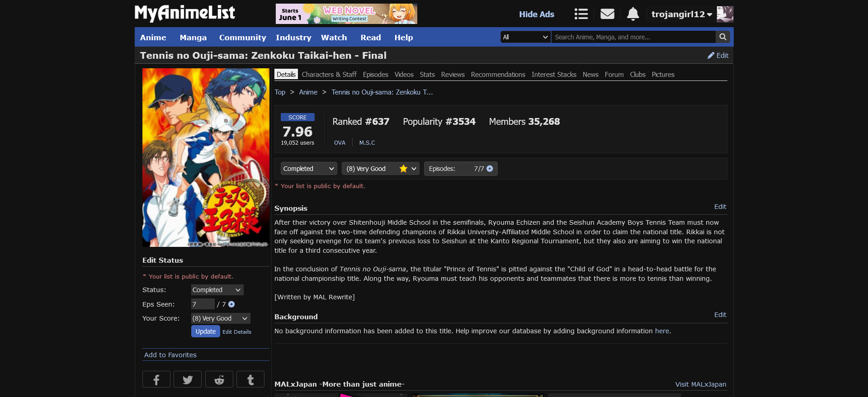Click the MyAnimeList logo
Viewport: 868px width, 397px height.
pyautogui.click(x=184, y=14)
